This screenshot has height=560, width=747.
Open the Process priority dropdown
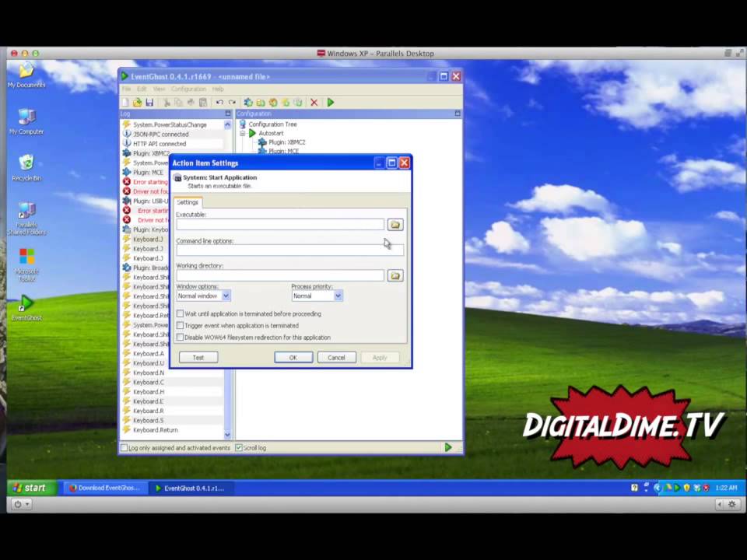click(x=338, y=296)
